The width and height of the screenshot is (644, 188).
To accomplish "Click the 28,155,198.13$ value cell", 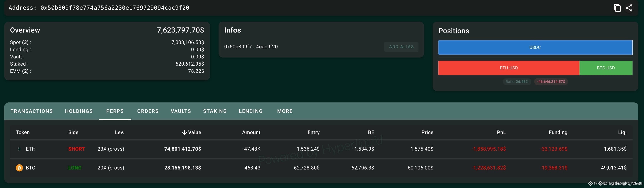I will 183,168.
